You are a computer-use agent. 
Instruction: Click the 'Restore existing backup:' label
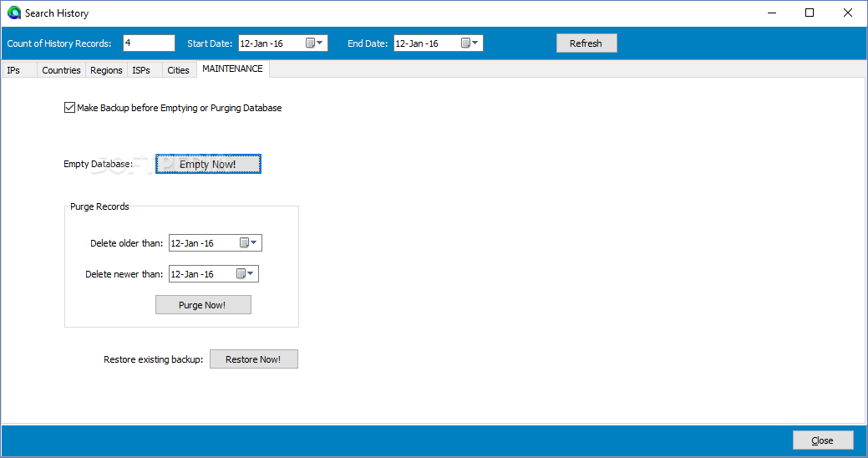pyautogui.click(x=154, y=359)
